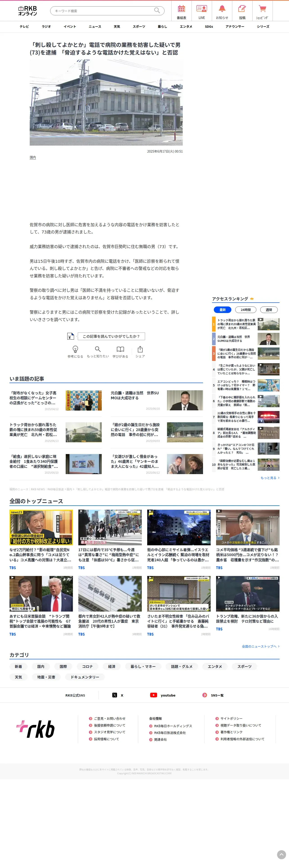Select the 暮らし・マネー category chip
Image resolution: width=289 pixels, height=868 pixels.
(x=143, y=667)
